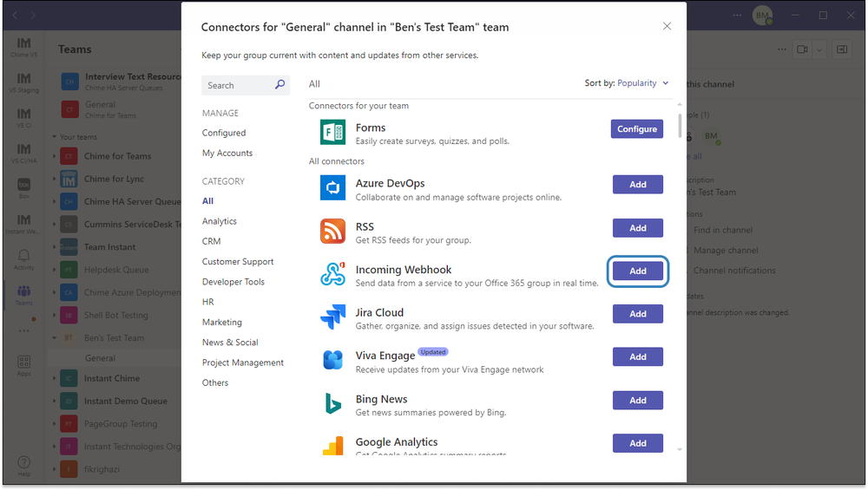Click the Forms connector icon
This screenshot has height=490, width=868.
(332, 132)
